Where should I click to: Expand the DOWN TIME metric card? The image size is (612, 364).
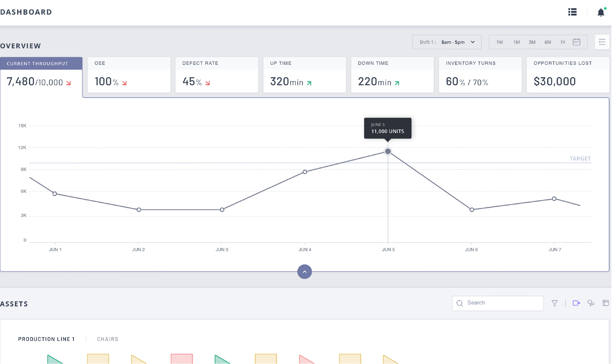392,75
